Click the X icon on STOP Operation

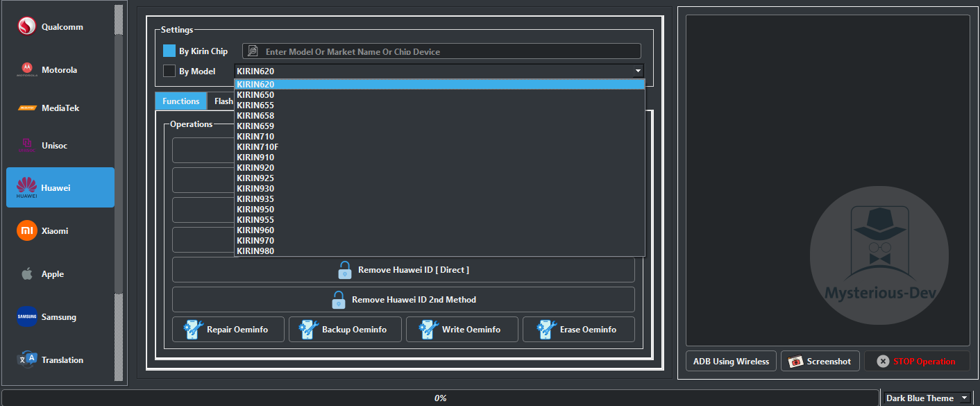[883, 362]
